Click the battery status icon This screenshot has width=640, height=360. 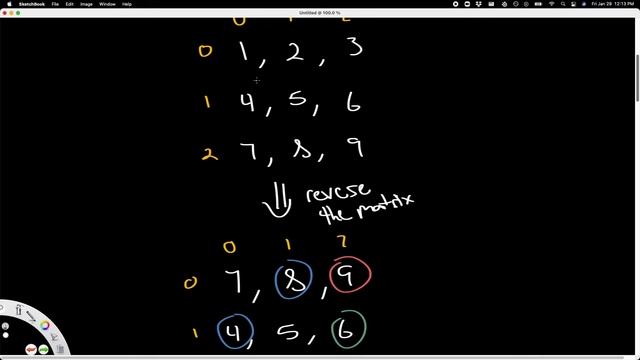click(x=538, y=4)
